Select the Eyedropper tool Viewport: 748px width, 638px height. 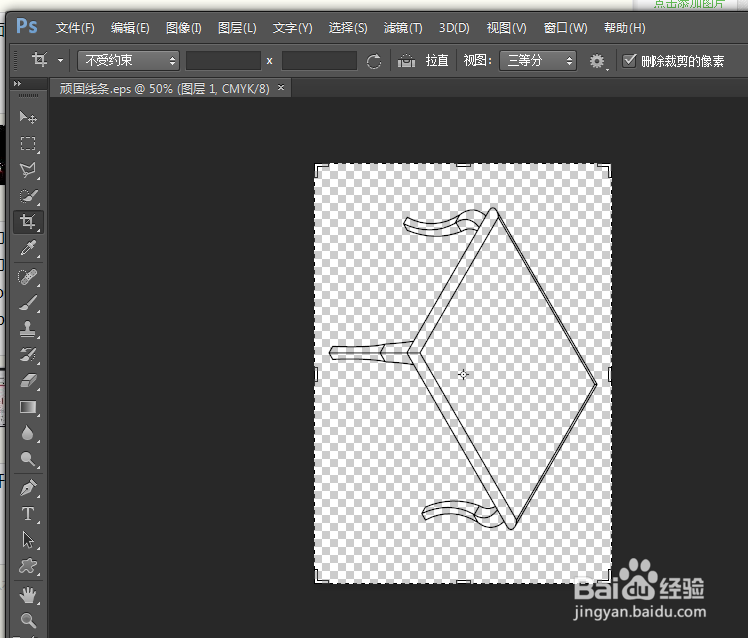coord(28,248)
